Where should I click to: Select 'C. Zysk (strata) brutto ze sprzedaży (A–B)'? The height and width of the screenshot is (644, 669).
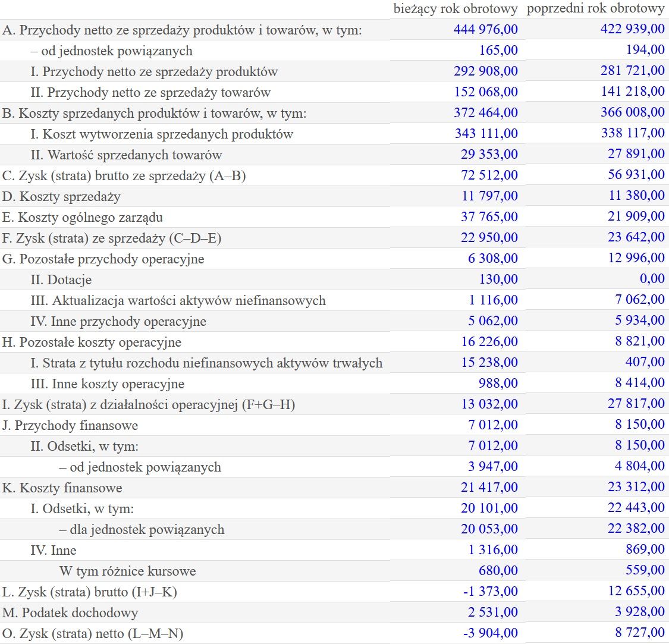[x=124, y=176]
